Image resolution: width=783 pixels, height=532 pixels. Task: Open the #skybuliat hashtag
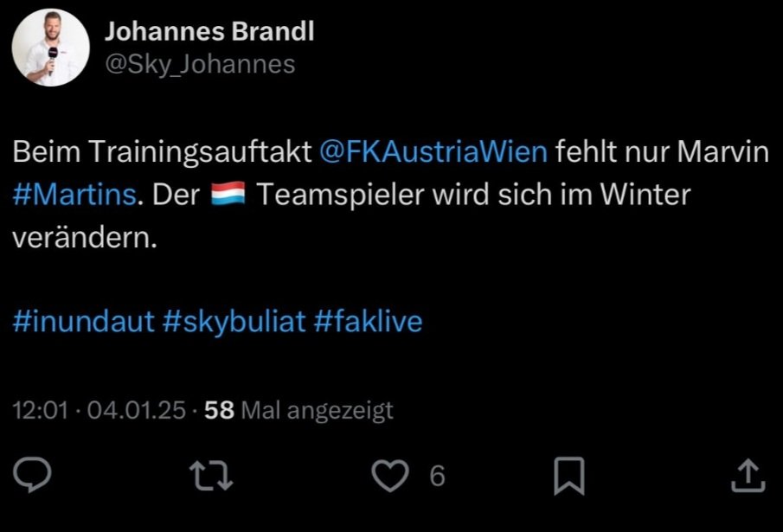(x=234, y=323)
